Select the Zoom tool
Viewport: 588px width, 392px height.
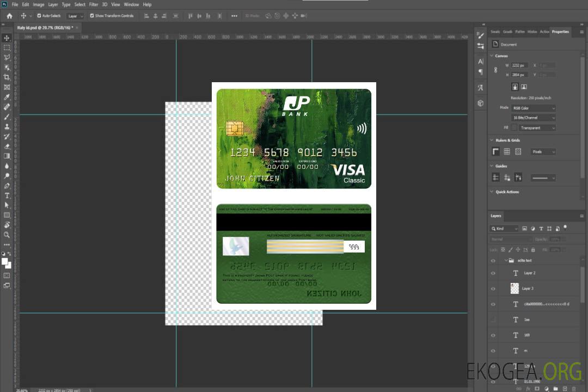[x=7, y=235]
